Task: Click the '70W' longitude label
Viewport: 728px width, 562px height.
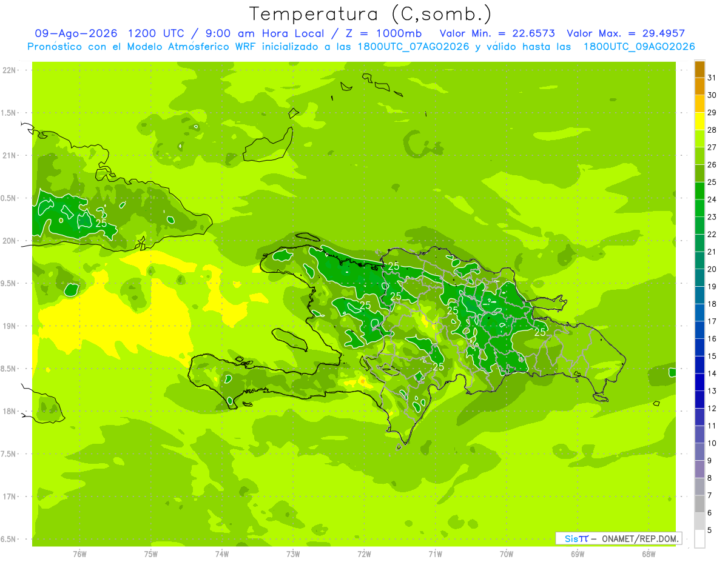Action: click(506, 554)
